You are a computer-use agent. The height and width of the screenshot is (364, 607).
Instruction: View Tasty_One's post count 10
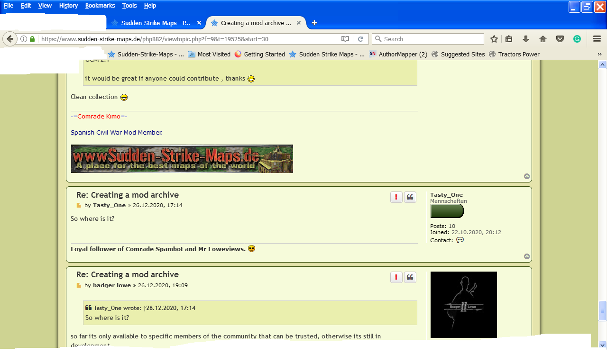pyautogui.click(x=451, y=226)
